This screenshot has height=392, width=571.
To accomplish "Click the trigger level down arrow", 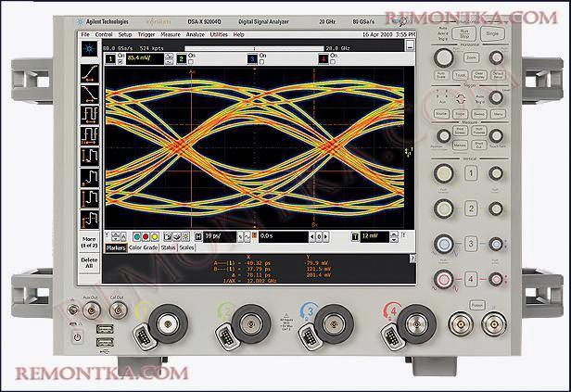I will point(394,240).
